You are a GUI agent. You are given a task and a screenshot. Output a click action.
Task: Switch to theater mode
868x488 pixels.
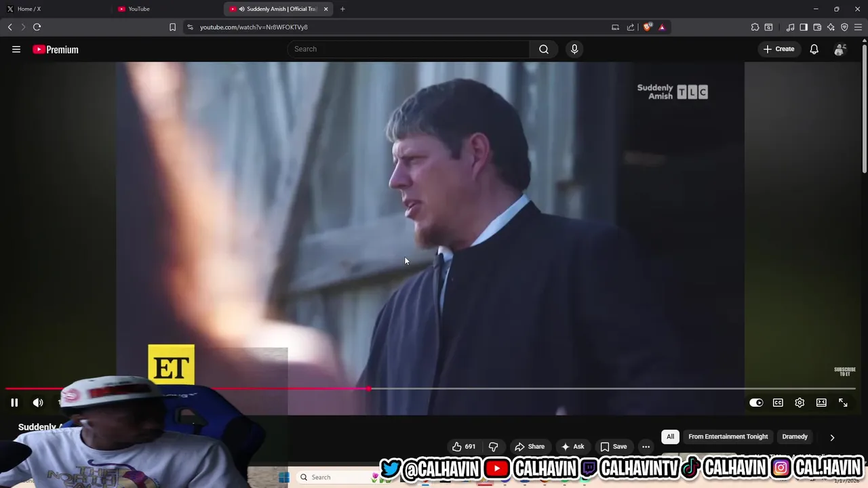pos(821,403)
